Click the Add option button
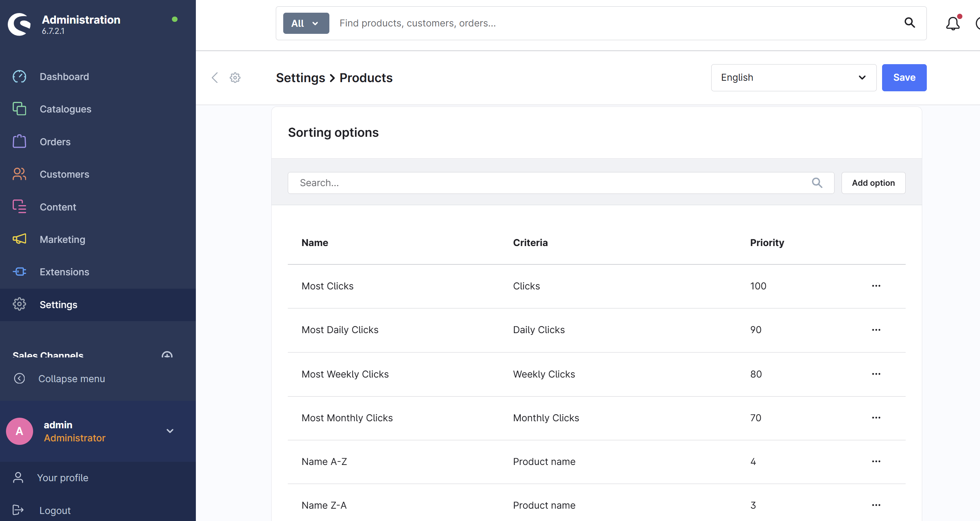980x521 pixels. pos(873,183)
